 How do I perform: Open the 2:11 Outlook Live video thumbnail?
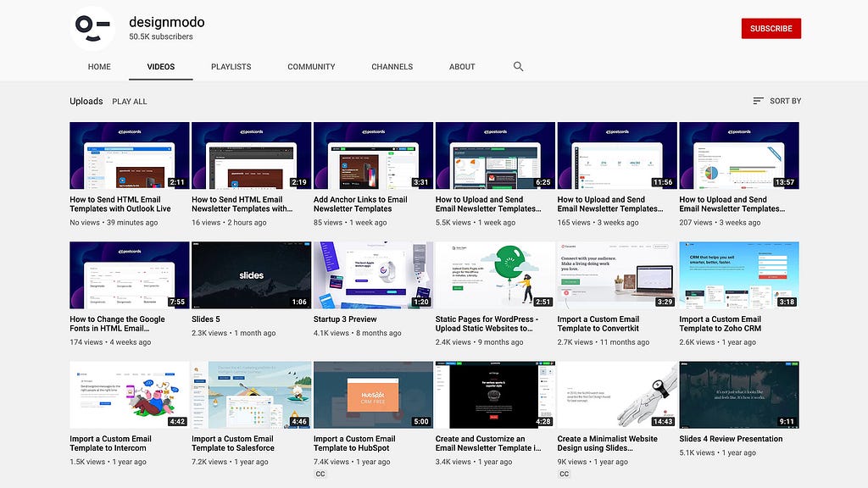click(x=130, y=156)
